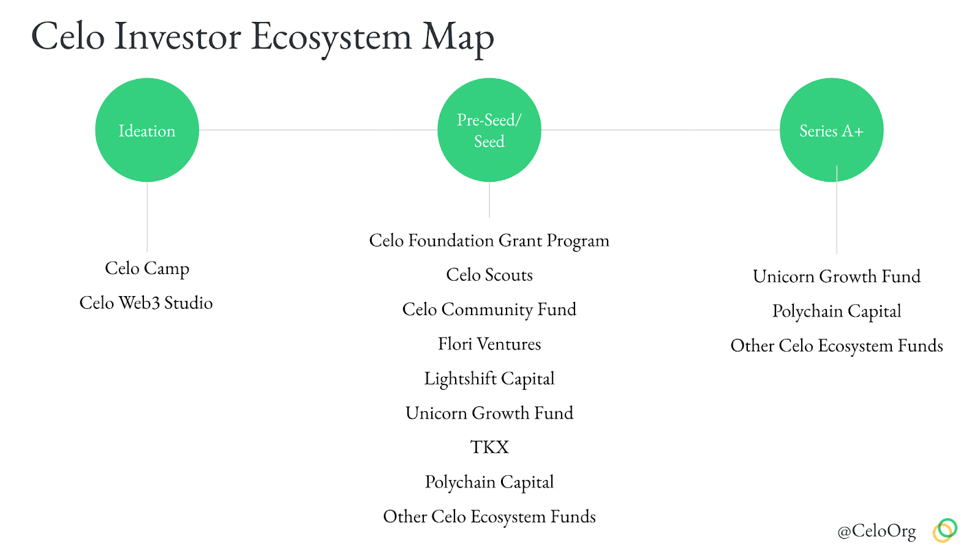This screenshot has width=980, height=548.
Task: Click Lightshift Capital
Action: [489, 379]
